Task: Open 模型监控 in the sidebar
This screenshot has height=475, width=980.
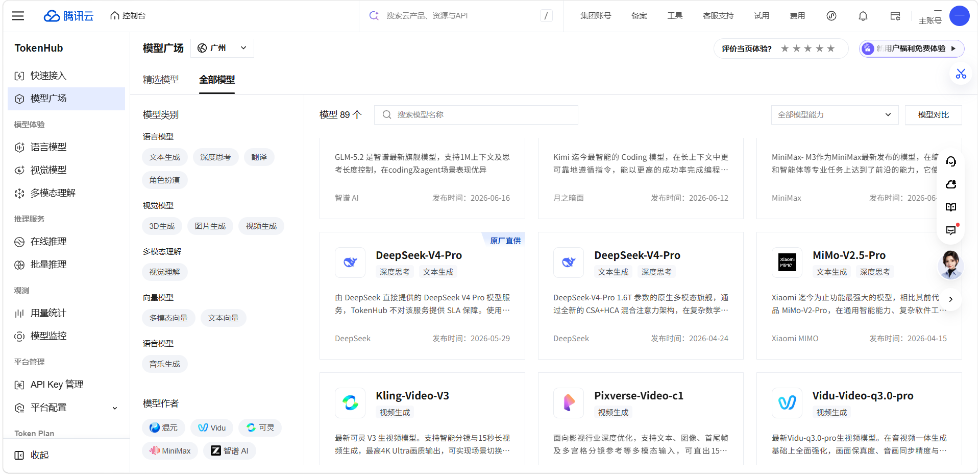Action: pyautogui.click(x=66, y=336)
